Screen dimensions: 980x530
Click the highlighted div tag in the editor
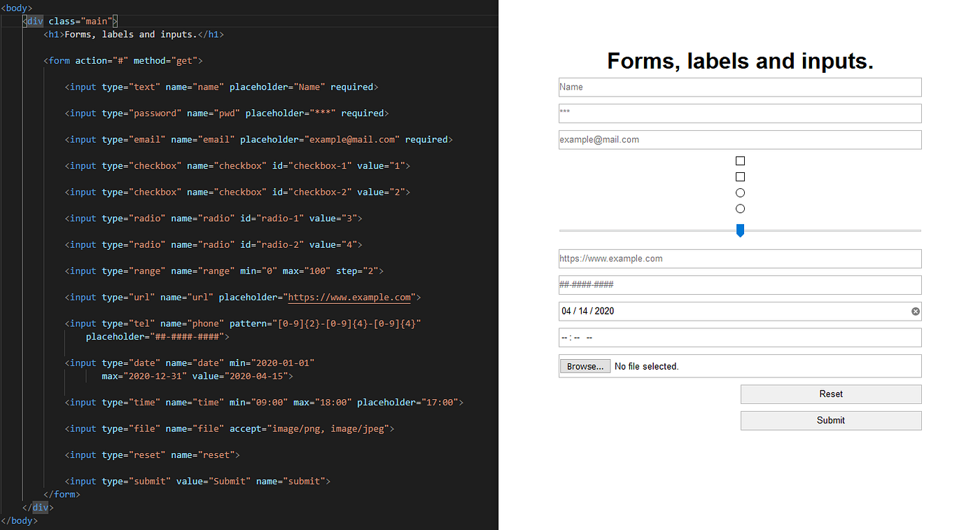click(34, 20)
